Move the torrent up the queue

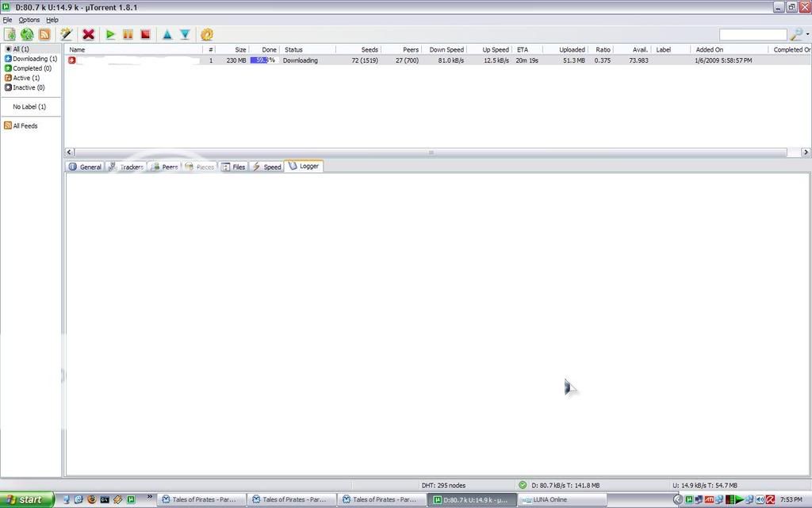(167, 34)
